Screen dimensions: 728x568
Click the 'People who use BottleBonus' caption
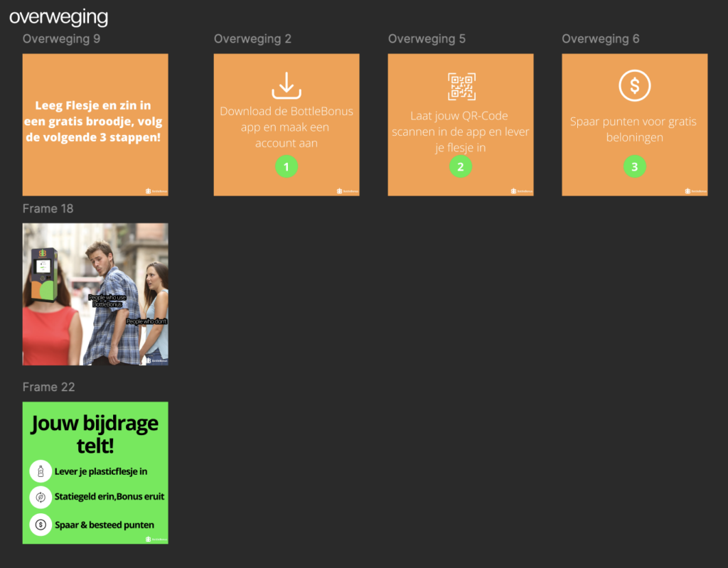pyautogui.click(x=107, y=301)
